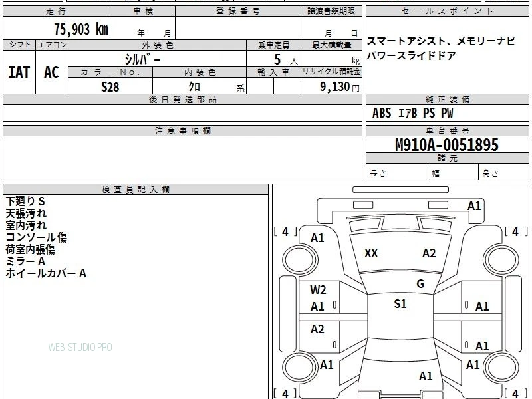The height and width of the screenshot is (399, 532).
Task: Click the XX mark on the windshield
Action: tap(371, 253)
